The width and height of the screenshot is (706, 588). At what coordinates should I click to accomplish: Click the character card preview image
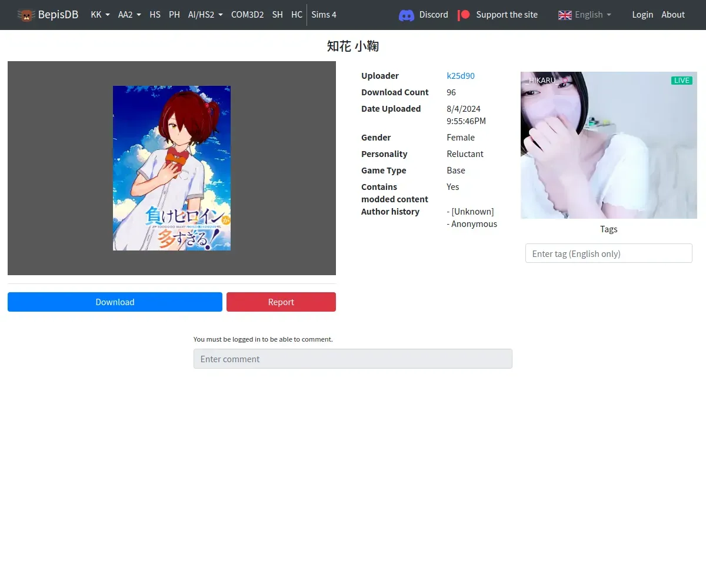(x=172, y=168)
